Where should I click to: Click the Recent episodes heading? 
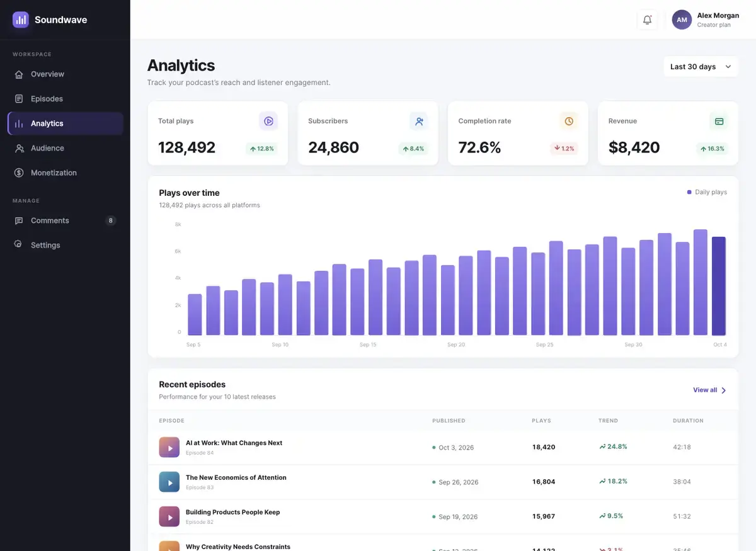pos(192,384)
